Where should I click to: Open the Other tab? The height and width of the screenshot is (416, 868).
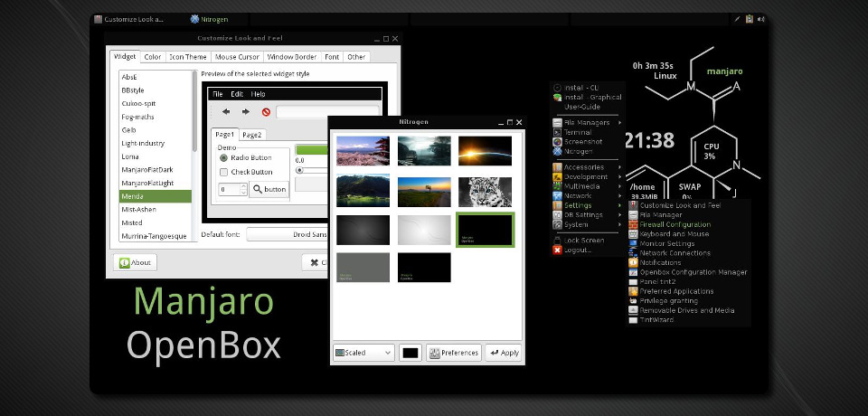click(356, 56)
